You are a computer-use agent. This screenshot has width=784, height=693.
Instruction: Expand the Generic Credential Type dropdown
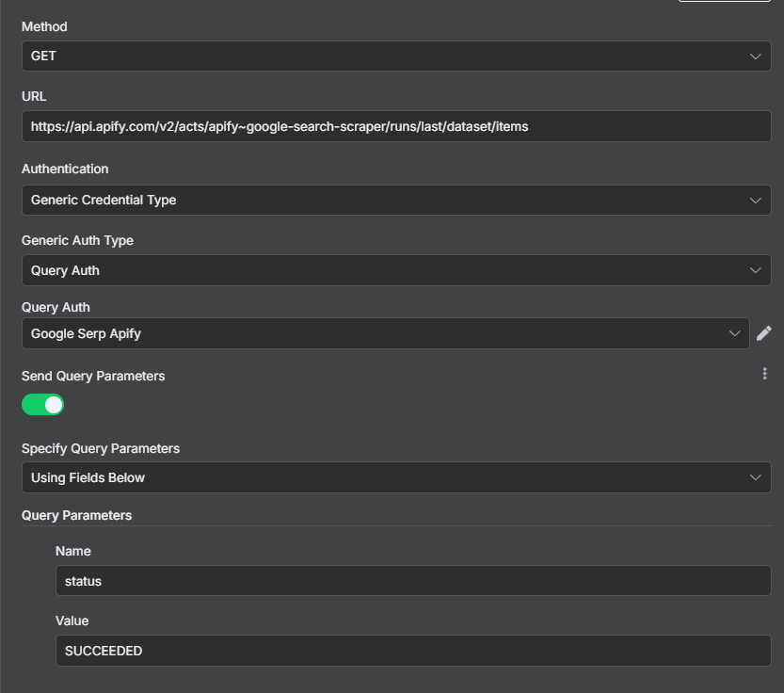(396, 201)
